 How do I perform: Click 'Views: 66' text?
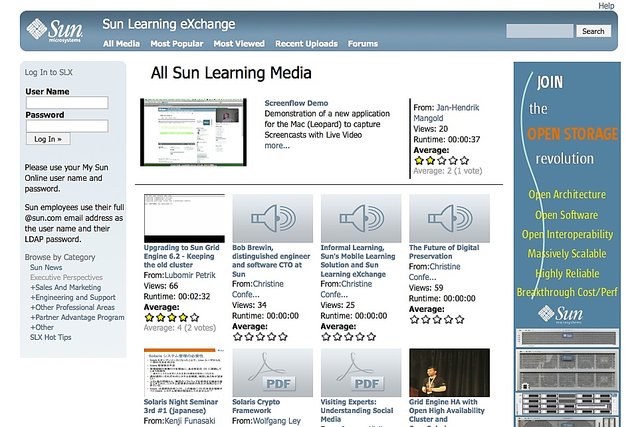pos(161,286)
